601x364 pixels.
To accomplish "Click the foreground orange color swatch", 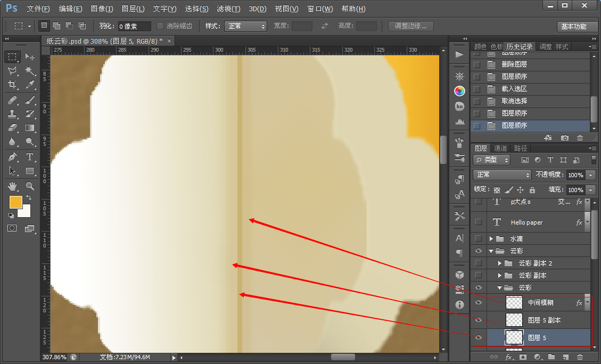I will [x=16, y=202].
